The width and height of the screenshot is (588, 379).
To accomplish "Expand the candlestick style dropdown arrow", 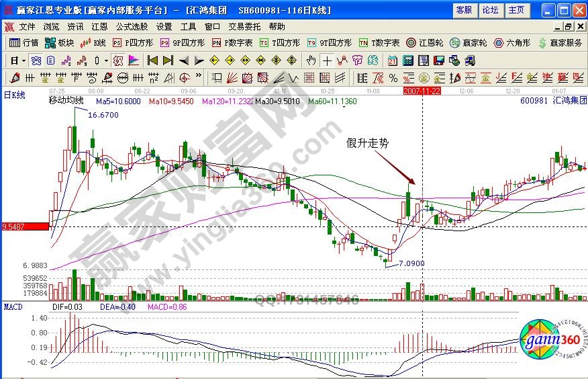I will pos(107,60).
